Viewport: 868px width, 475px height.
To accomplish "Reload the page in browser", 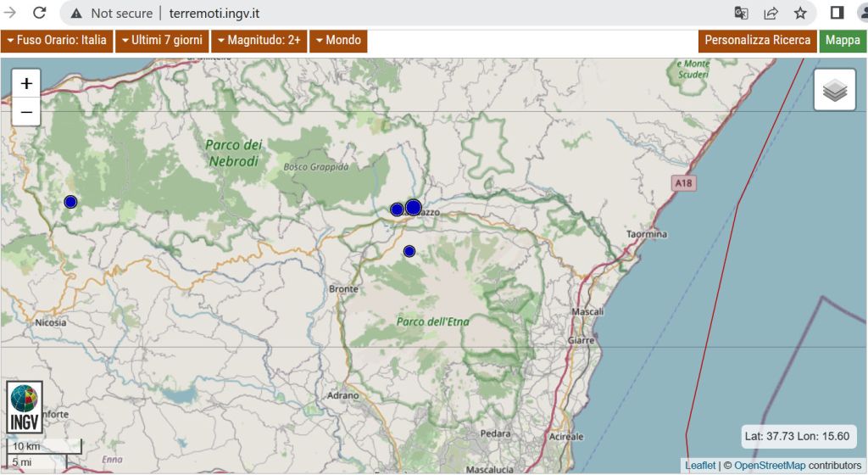I will (x=40, y=13).
